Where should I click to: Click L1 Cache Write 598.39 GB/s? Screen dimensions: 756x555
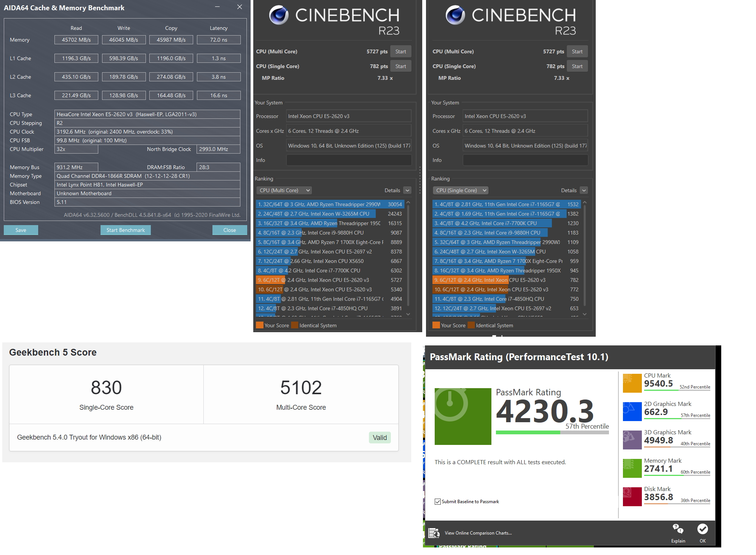124,58
